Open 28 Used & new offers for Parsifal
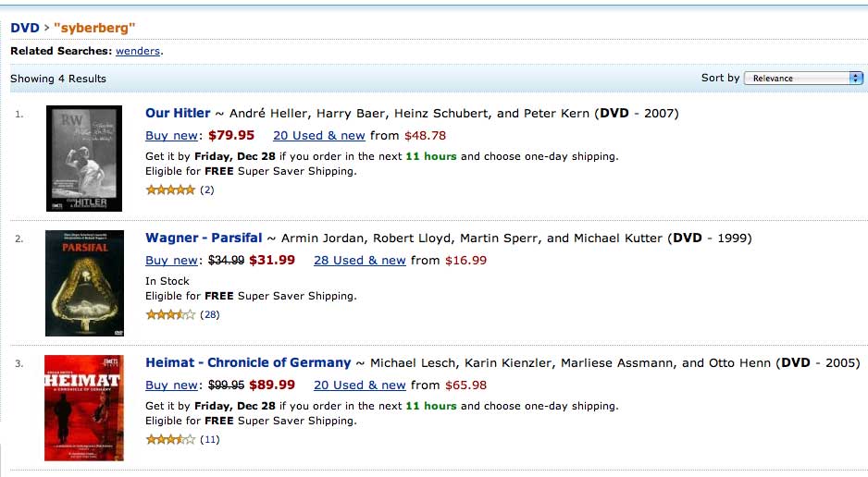Screen dimensions: 868x477 360,261
